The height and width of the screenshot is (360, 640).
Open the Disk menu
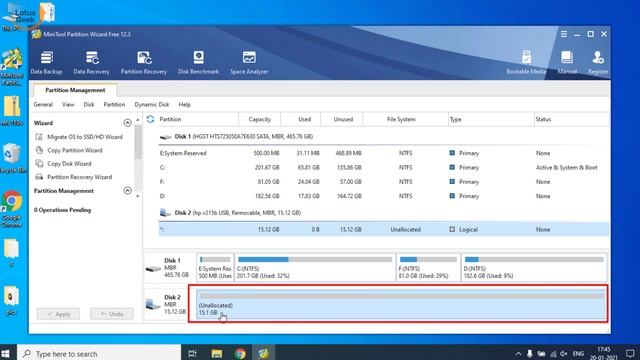tap(89, 104)
